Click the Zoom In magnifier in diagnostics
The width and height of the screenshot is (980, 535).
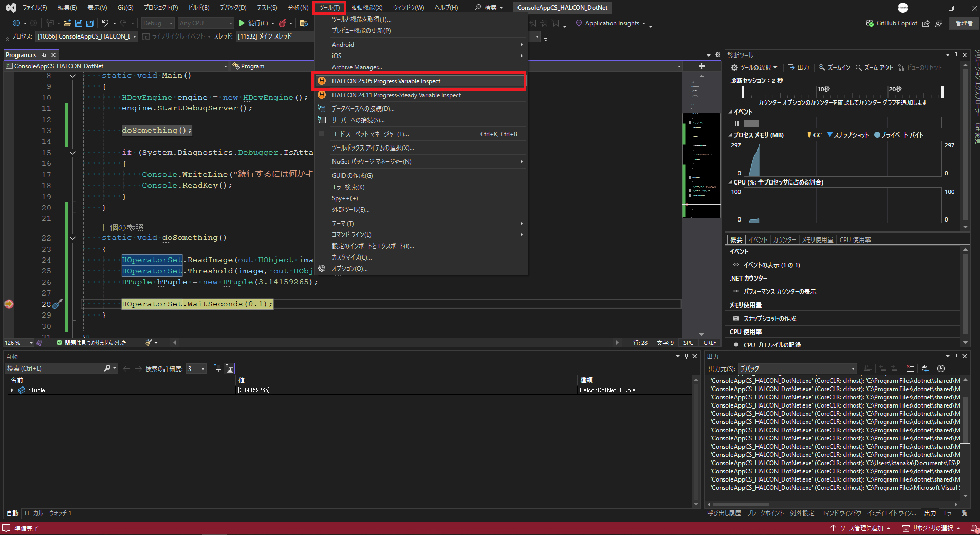[822, 68]
